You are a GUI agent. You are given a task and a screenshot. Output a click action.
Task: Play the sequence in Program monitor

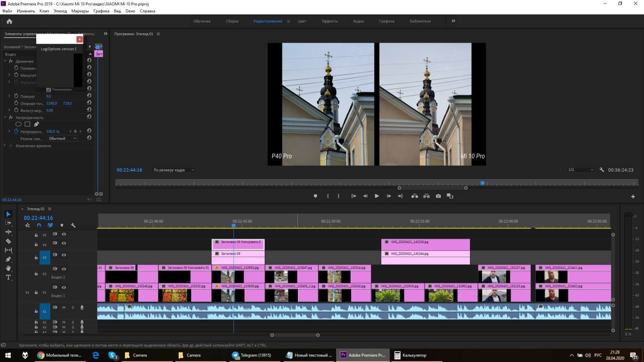(377, 196)
